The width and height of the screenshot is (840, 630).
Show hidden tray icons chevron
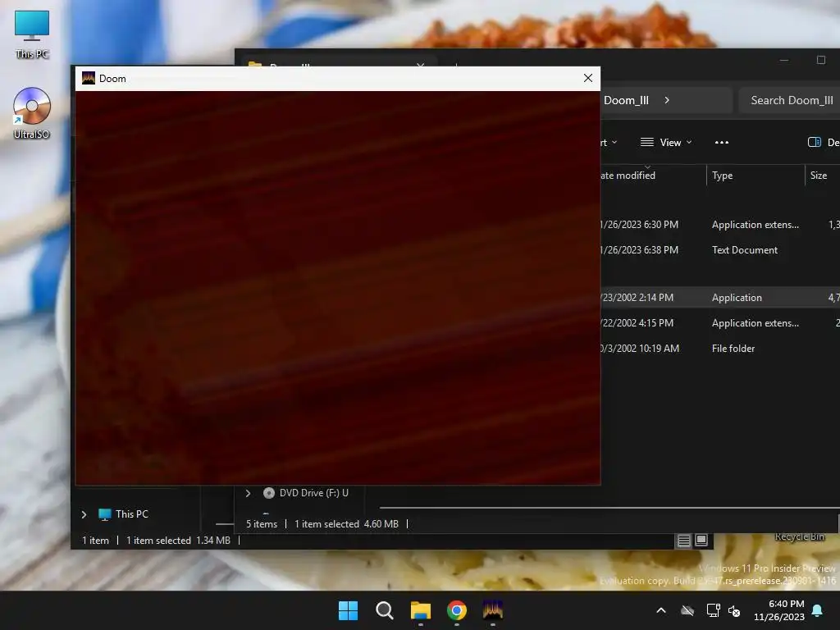coord(661,610)
